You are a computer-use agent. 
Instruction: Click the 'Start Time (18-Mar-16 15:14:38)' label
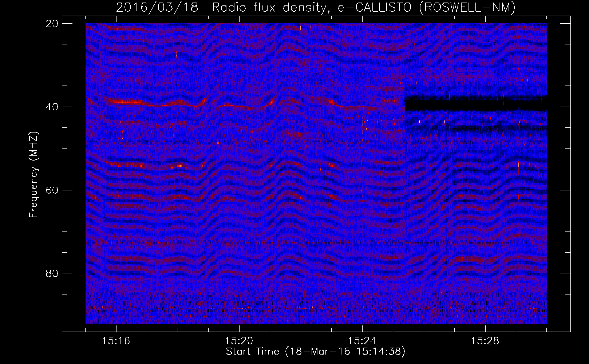click(x=316, y=352)
